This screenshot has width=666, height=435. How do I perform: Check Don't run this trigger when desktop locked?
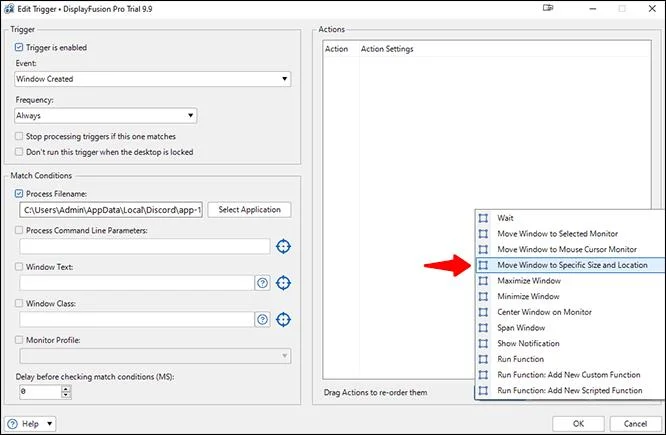19,152
